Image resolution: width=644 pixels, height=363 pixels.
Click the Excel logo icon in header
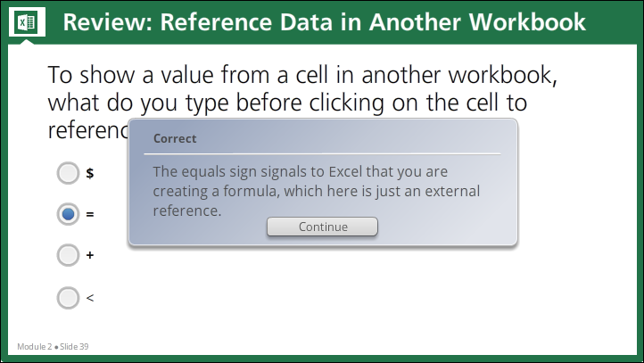(27, 21)
